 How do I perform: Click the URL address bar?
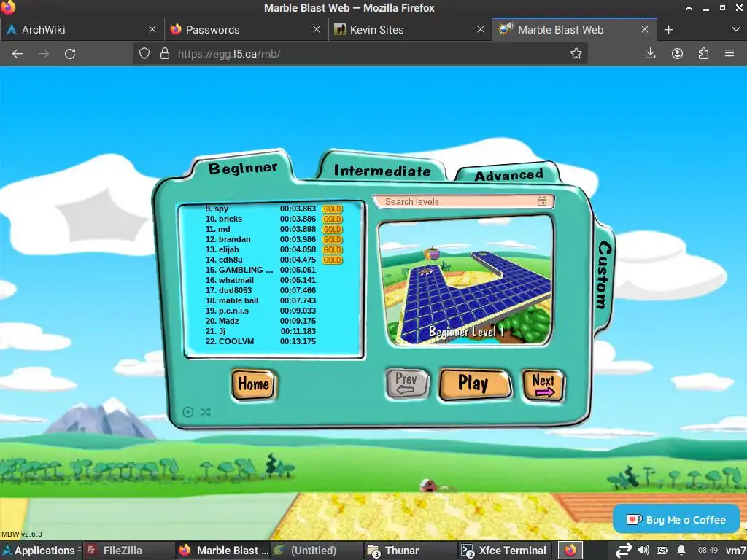pos(360,53)
